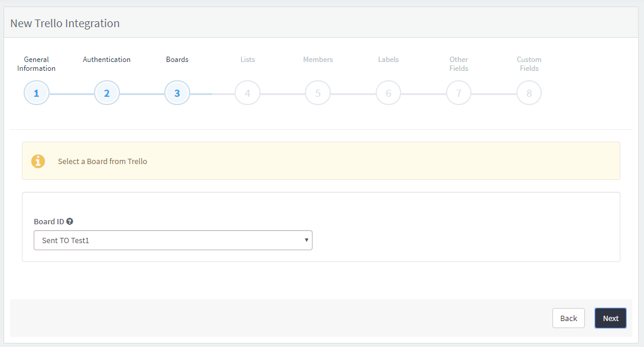Click the Labels step label
The width and height of the screenshot is (644, 347).
[x=389, y=60]
